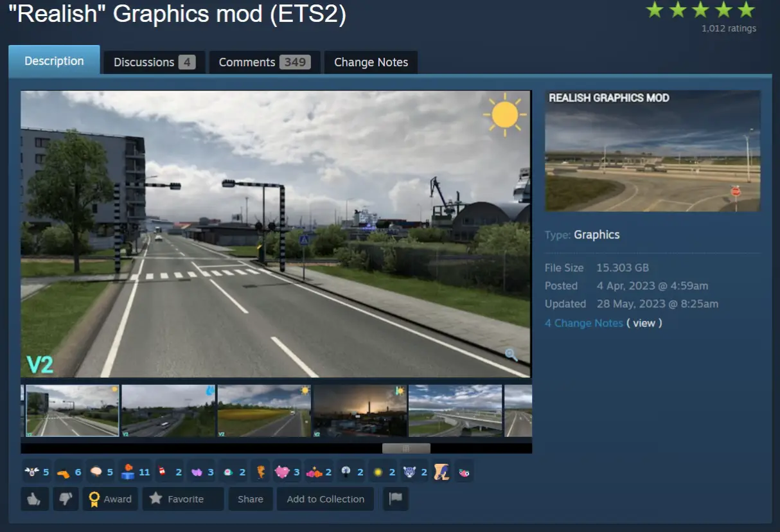Click the report flag icon
Screen dimensions: 780x532
395,499
